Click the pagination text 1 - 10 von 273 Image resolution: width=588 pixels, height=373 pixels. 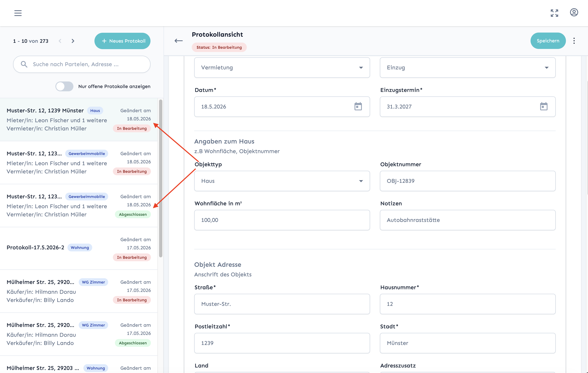[x=31, y=41]
